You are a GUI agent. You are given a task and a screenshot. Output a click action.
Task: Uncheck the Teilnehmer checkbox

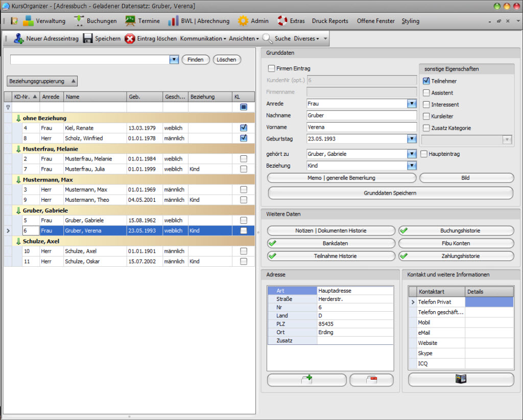[x=426, y=81]
